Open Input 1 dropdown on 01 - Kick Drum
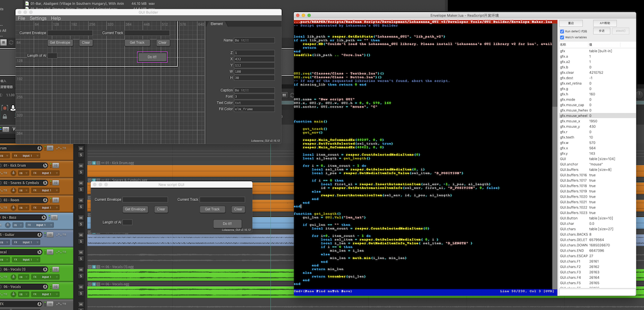 [x=46, y=173]
